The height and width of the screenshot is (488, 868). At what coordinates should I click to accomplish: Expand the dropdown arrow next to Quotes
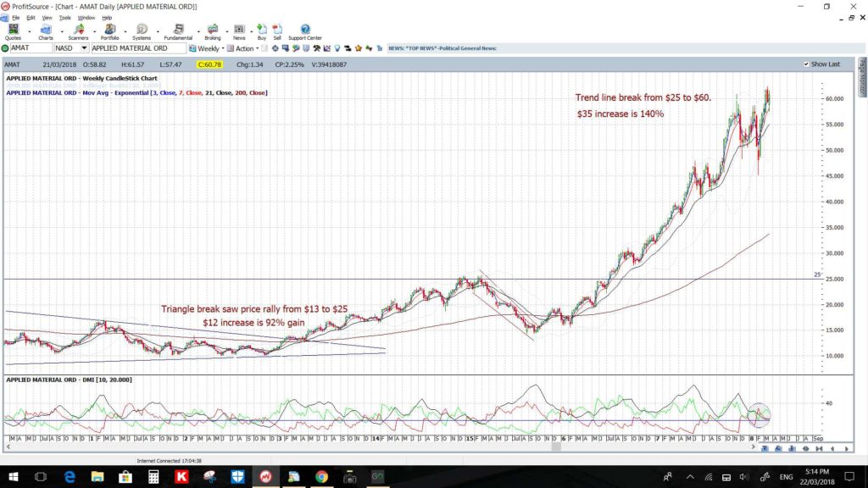(30, 31)
